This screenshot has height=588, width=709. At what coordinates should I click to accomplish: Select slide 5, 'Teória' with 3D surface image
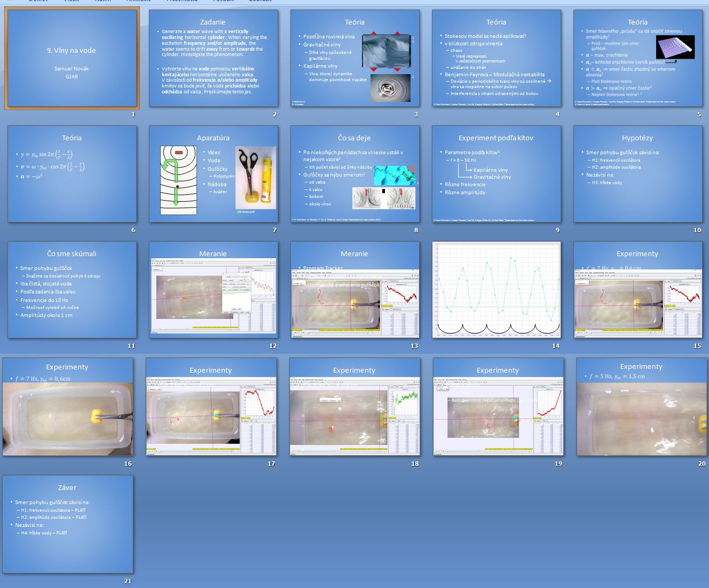click(638, 58)
